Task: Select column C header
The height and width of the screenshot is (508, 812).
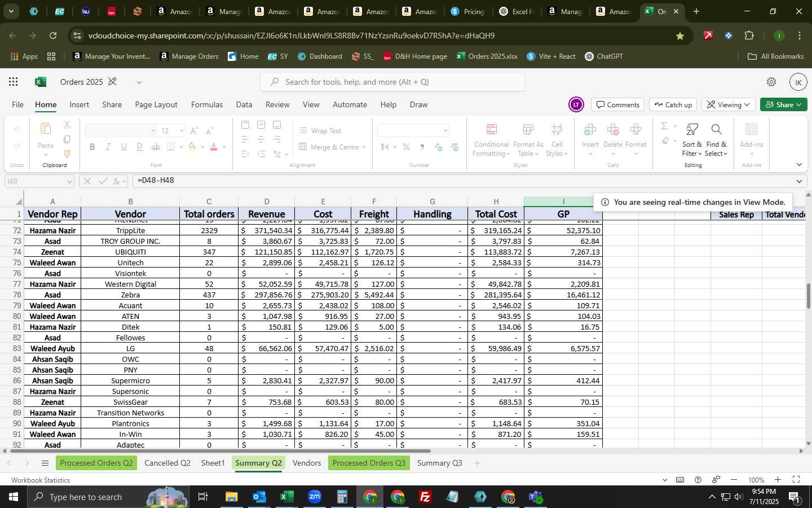Action: tap(209, 202)
